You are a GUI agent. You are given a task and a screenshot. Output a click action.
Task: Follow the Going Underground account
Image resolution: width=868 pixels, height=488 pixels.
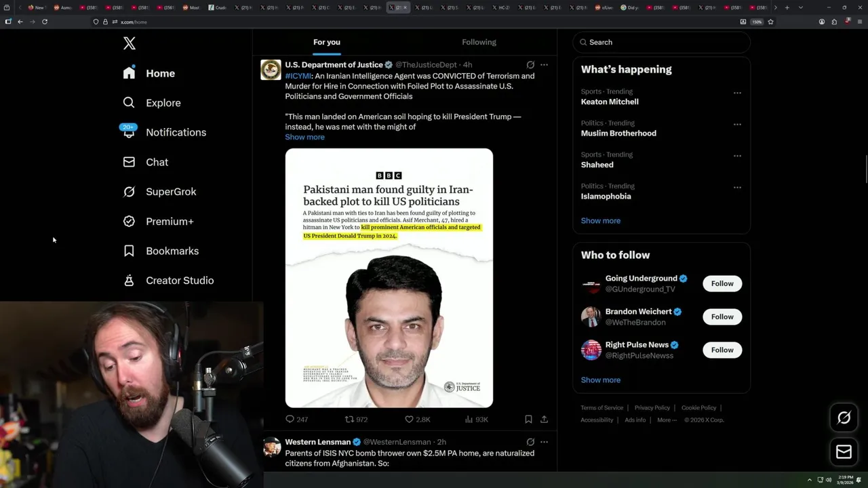tap(722, 283)
